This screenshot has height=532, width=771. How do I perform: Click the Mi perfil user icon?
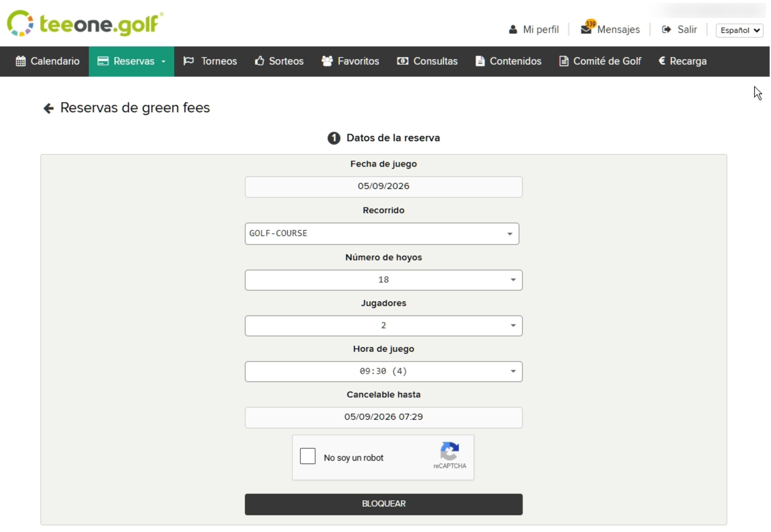[x=513, y=30]
